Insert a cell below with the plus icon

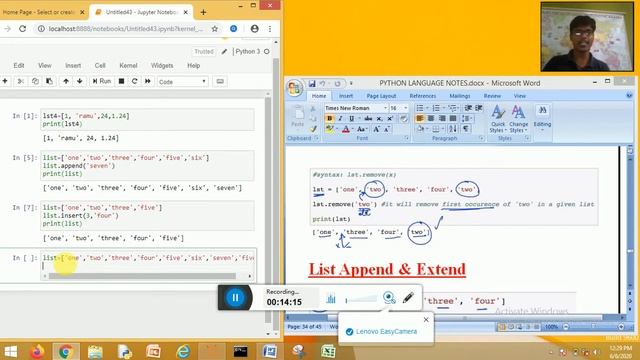click(x=5, y=81)
